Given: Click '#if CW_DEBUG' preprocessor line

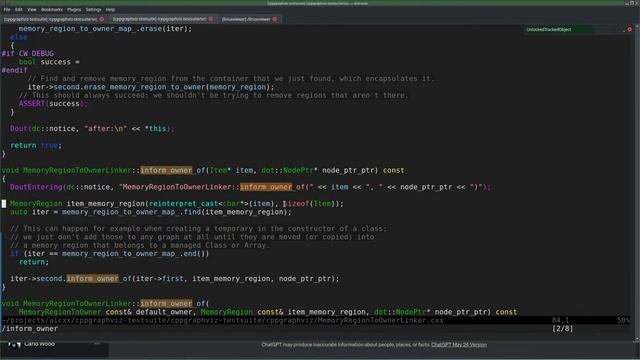Looking at the screenshot, I should tap(28, 53).
